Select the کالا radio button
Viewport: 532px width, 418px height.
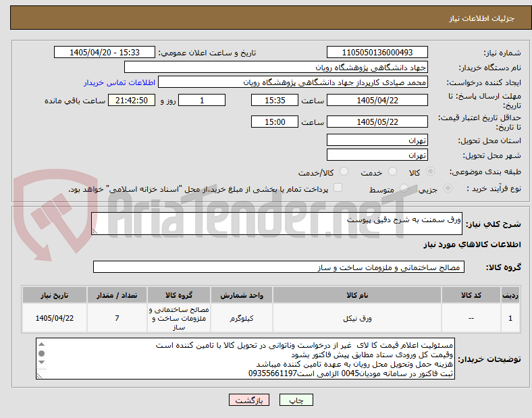[430, 172]
